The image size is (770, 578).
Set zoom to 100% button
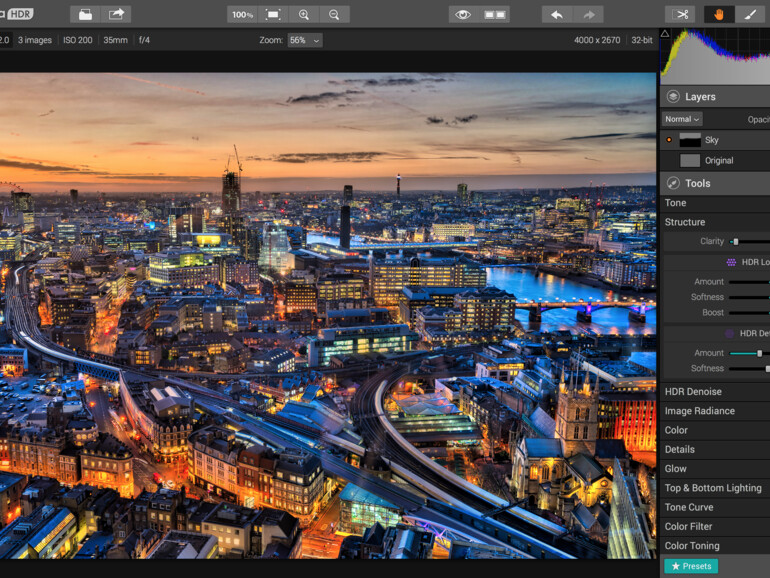242,14
